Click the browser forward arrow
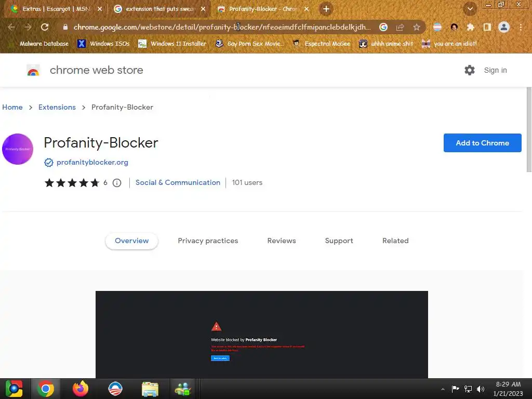The image size is (532, 399). (x=28, y=27)
